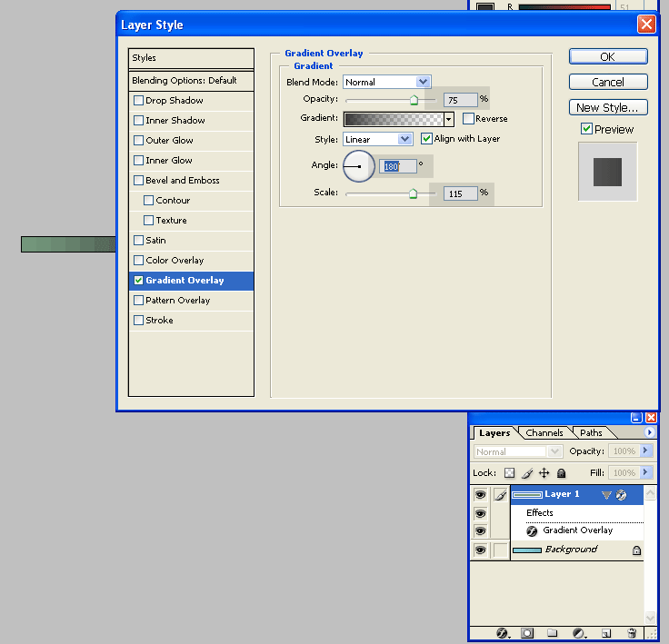Viewport: 669px width, 644px height.
Task: Switch to the Channels tab
Action: click(544, 433)
